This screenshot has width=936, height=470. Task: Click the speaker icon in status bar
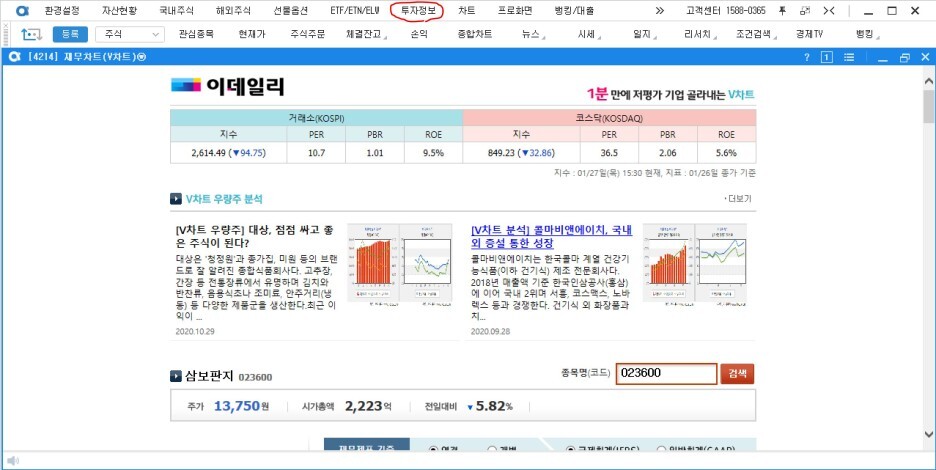[x=13, y=460]
